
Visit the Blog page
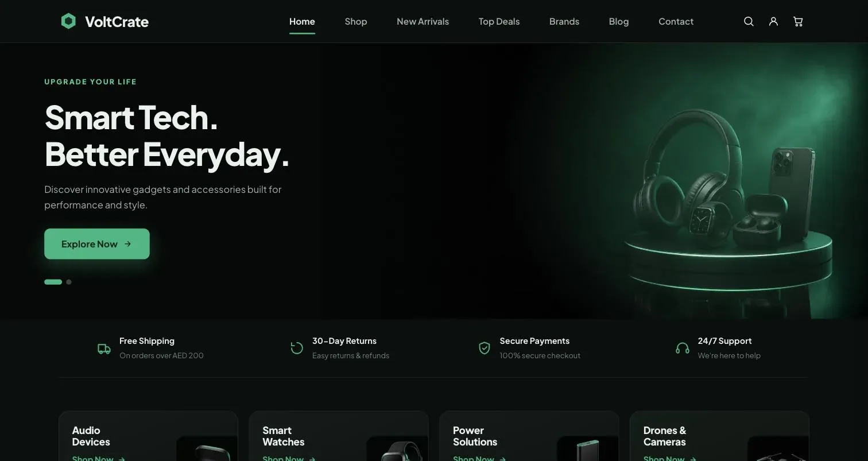tap(619, 21)
